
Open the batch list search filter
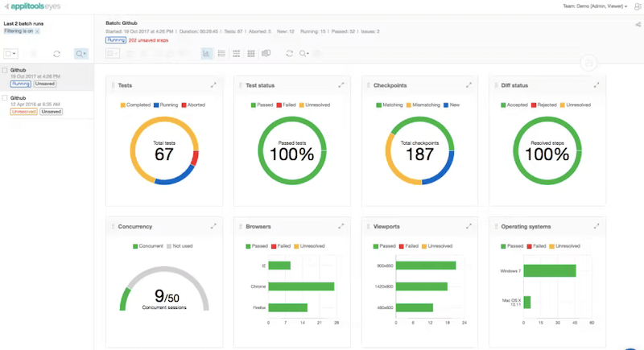click(81, 54)
